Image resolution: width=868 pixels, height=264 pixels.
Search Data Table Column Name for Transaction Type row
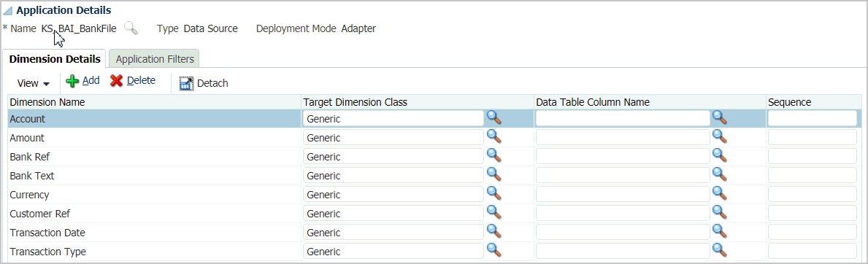click(x=719, y=250)
